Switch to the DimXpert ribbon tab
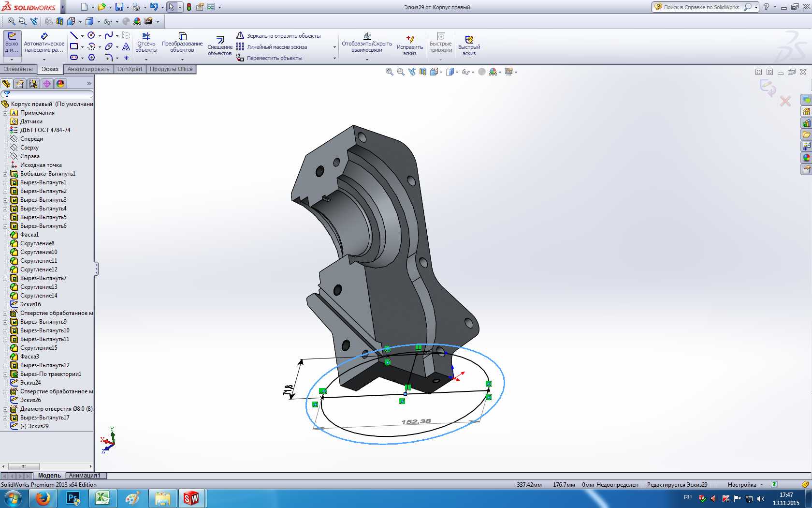Viewport: 812px width, 508px height. pyautogui.click(x=130, y=69)
